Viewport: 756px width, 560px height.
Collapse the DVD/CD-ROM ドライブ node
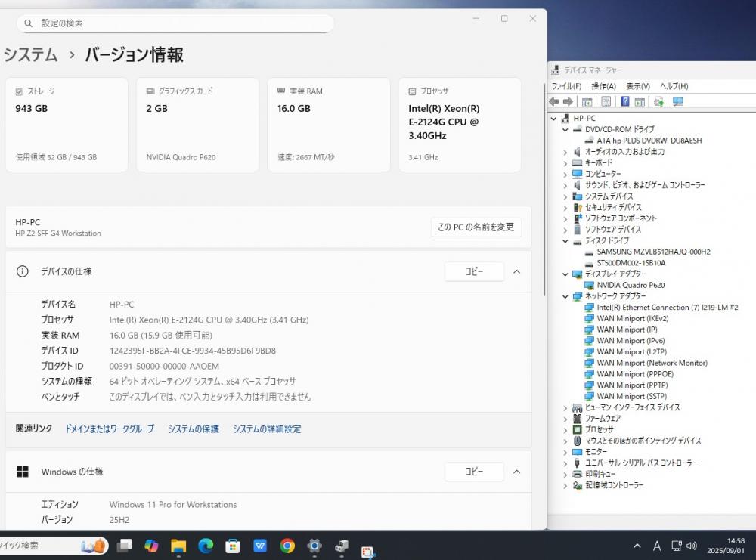point(565,130)
